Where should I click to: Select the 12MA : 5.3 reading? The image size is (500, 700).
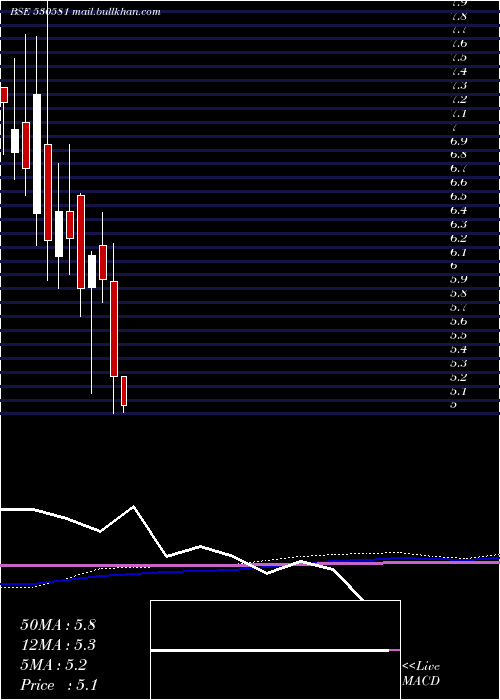point(58,645)
